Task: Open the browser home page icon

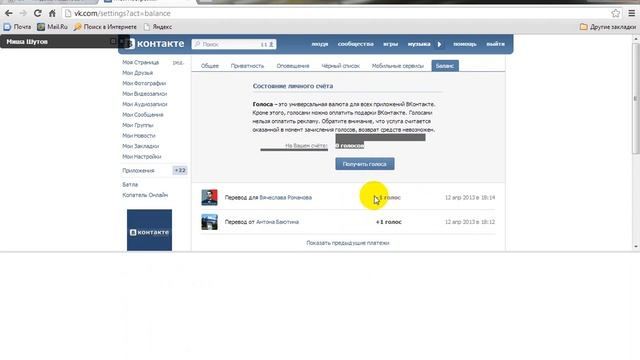Action: pyautogui.click(x=52, y=13)
